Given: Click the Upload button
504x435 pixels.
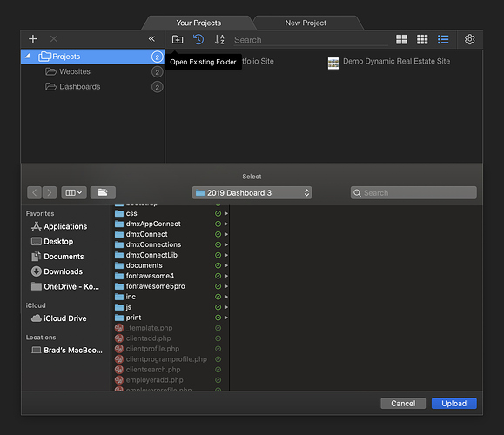Looking at the screenshot, I should 454,404.
